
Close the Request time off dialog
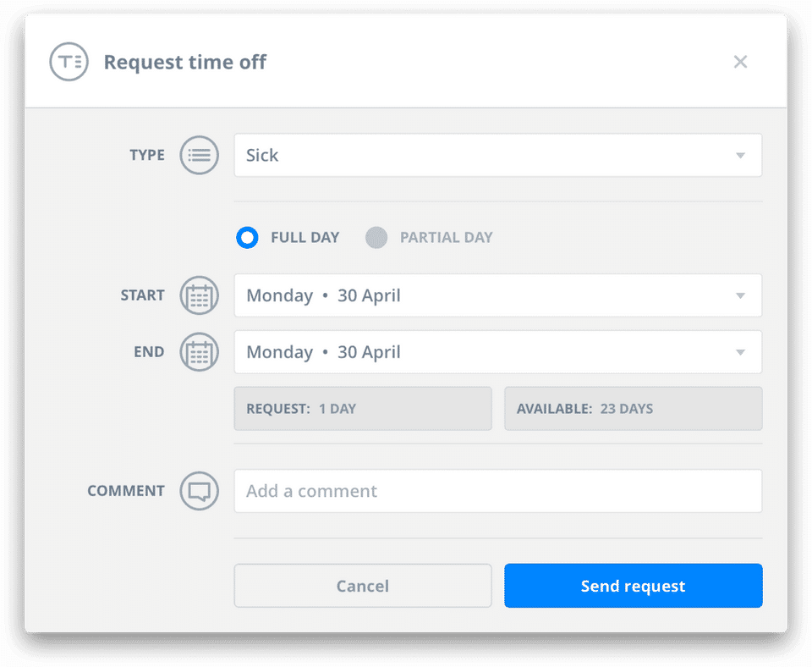pyautogui.click(x=740, y=62)
